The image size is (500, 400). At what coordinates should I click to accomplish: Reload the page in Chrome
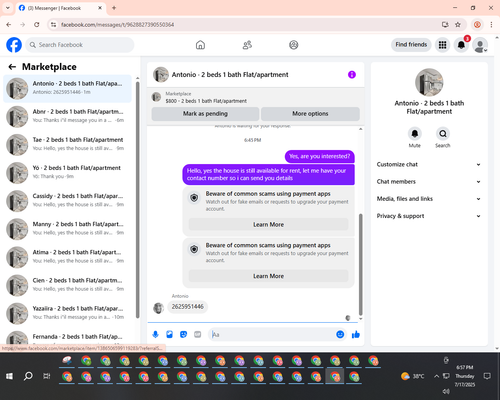click(x=37, y=25)
